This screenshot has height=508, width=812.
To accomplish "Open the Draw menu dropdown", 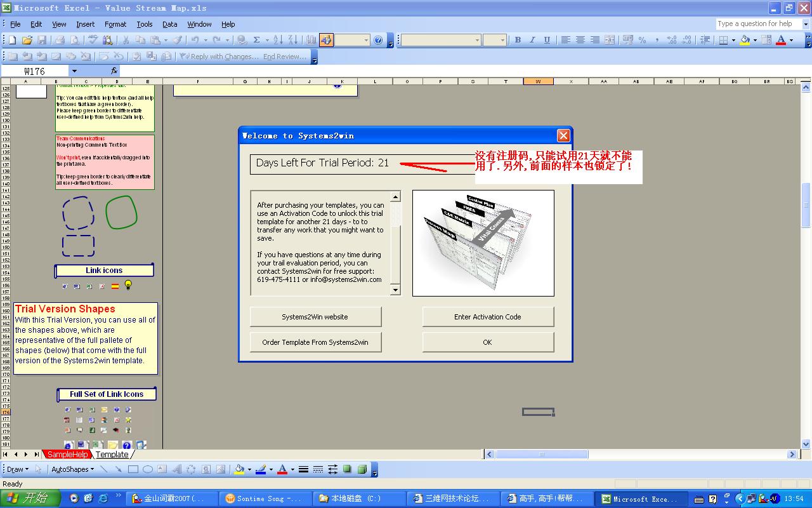I will [17, 469].
